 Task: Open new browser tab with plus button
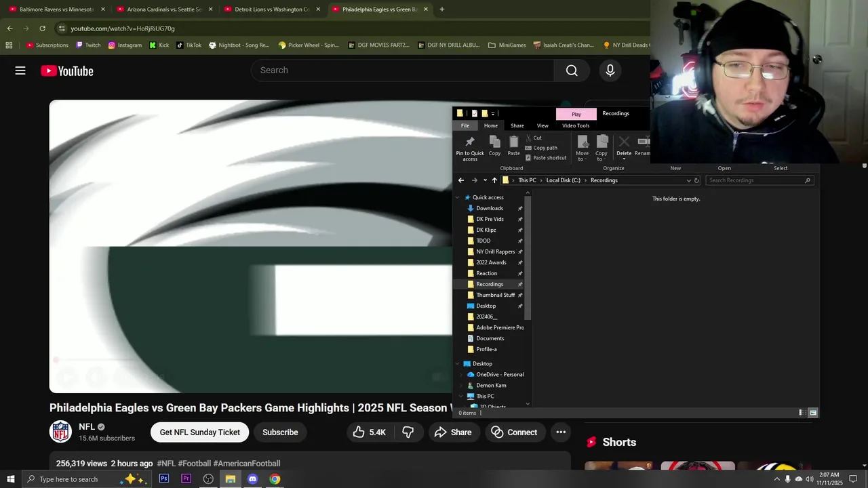pos(442,9)
